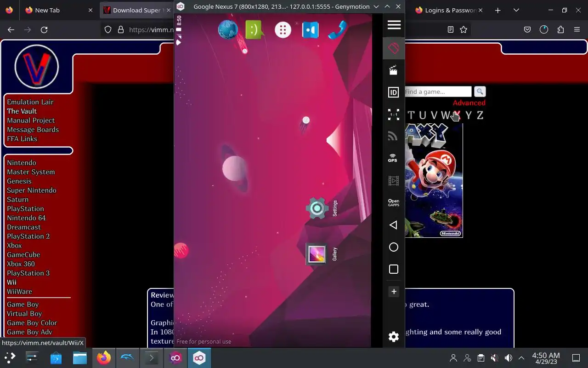Open the Emulation Lair link

[30, 102]
